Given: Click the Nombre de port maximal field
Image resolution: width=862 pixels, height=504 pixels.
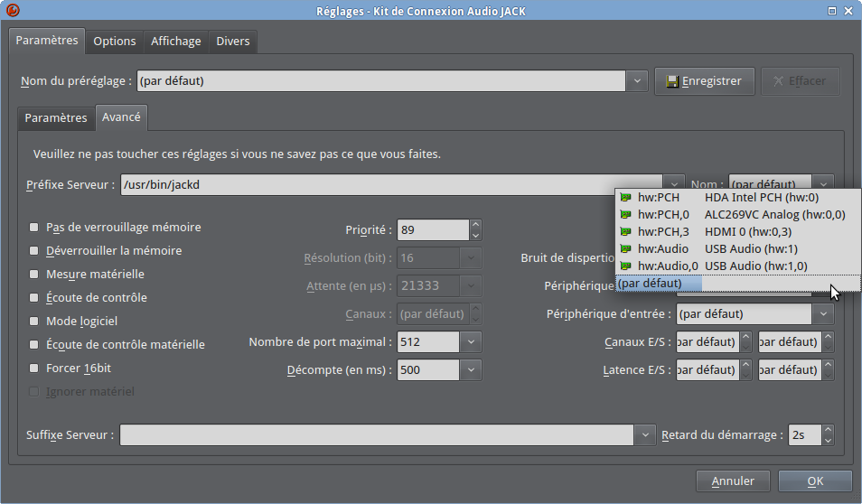Looking at the screenshot, I should (x=429, y=341).
